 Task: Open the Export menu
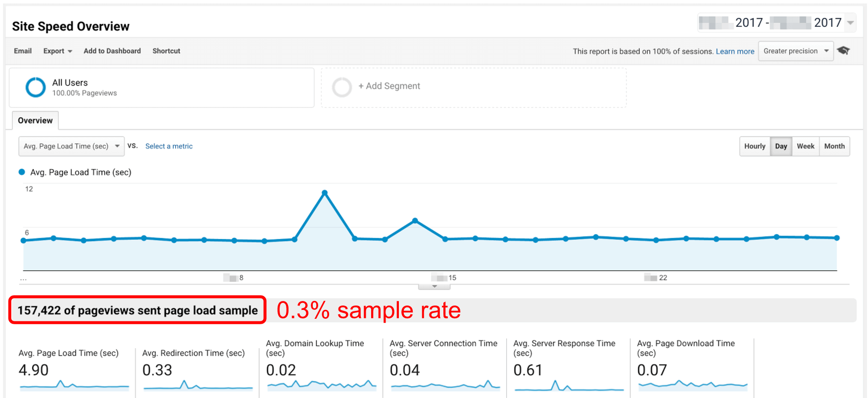tap(58, 51)
